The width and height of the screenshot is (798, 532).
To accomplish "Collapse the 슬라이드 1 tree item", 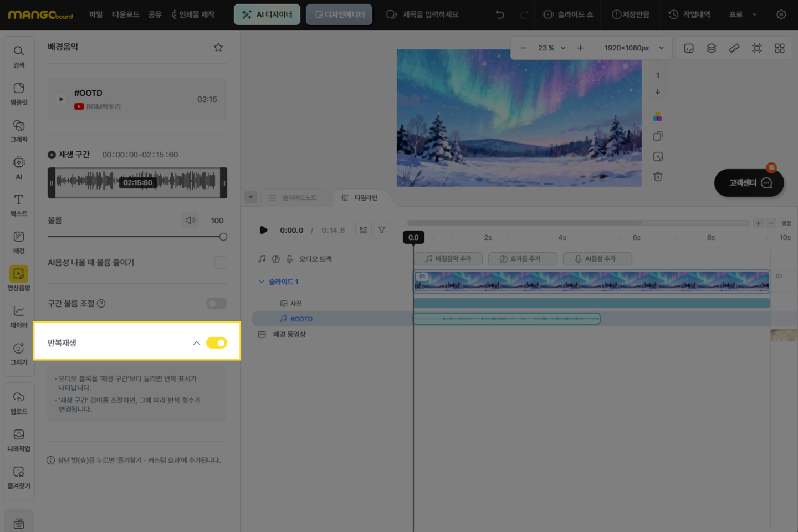I will click(x=262, y=282).
